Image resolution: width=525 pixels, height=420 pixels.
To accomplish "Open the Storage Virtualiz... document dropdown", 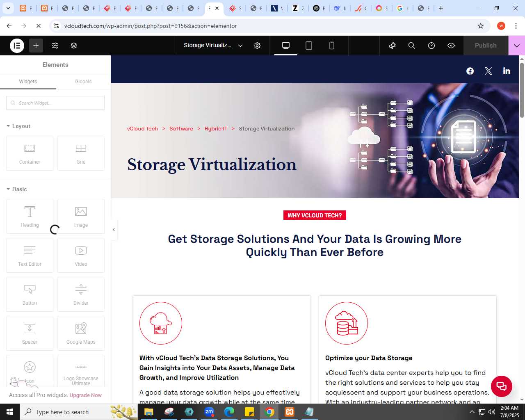I will click(x=213, y=46).
